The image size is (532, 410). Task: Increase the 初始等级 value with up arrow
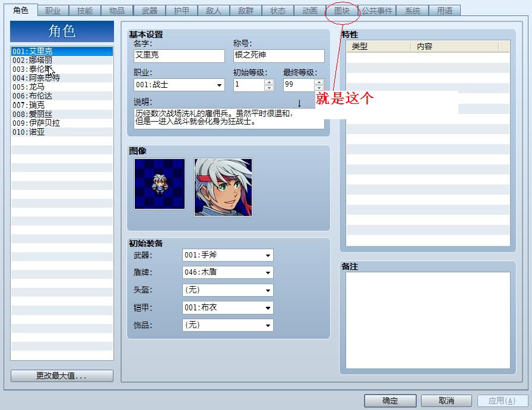click(x=269, y=82)
